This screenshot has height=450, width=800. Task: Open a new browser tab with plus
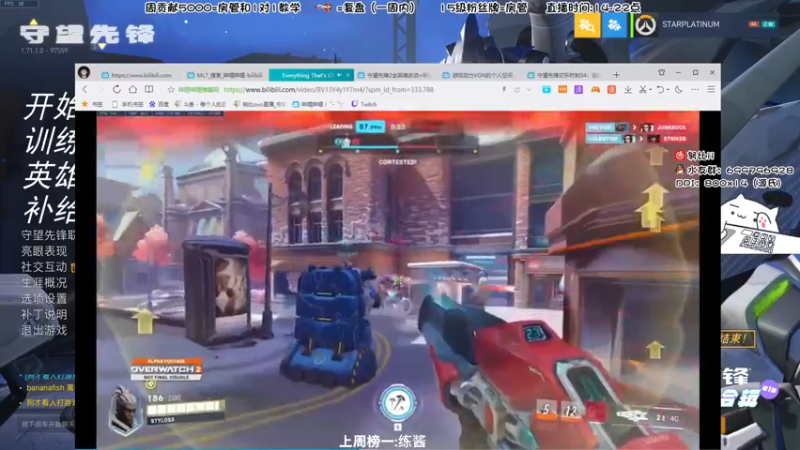[x=616, y=75]
